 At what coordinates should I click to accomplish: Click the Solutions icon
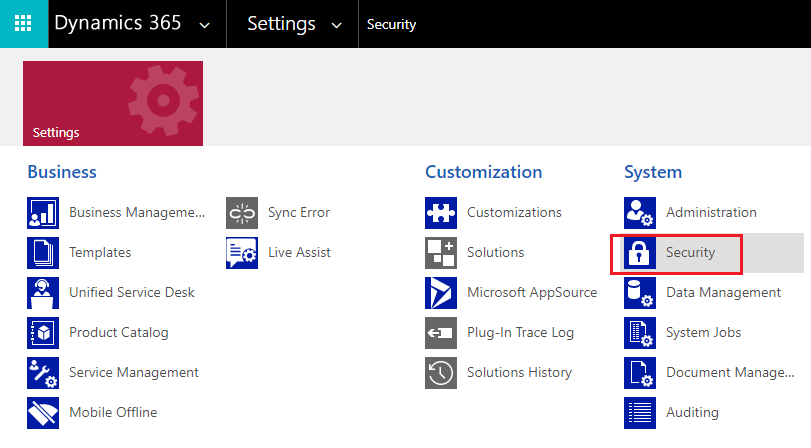tap(441, 252)
